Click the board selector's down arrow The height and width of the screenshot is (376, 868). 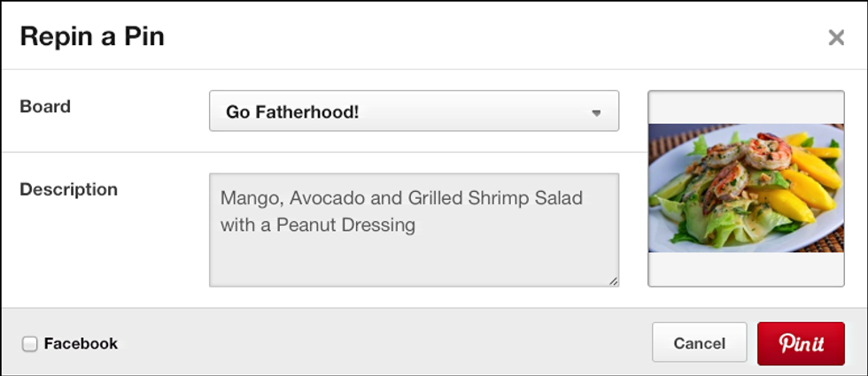596,113
